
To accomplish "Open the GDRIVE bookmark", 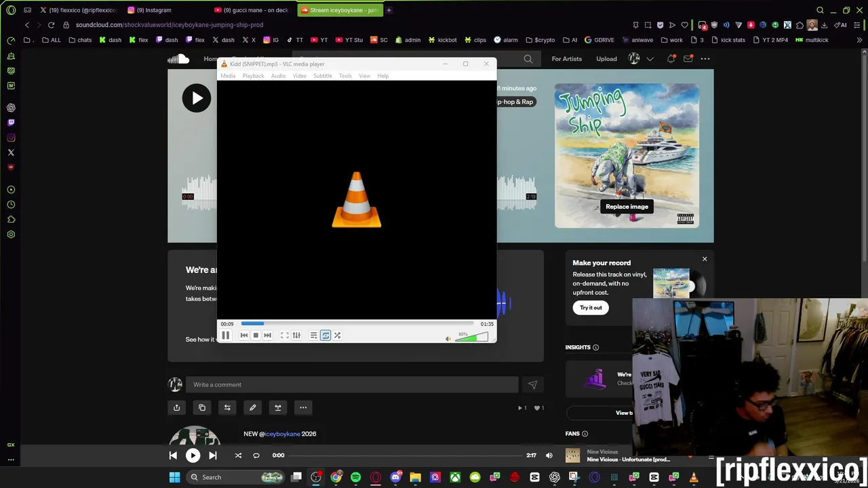I will (x=599, y=40).
